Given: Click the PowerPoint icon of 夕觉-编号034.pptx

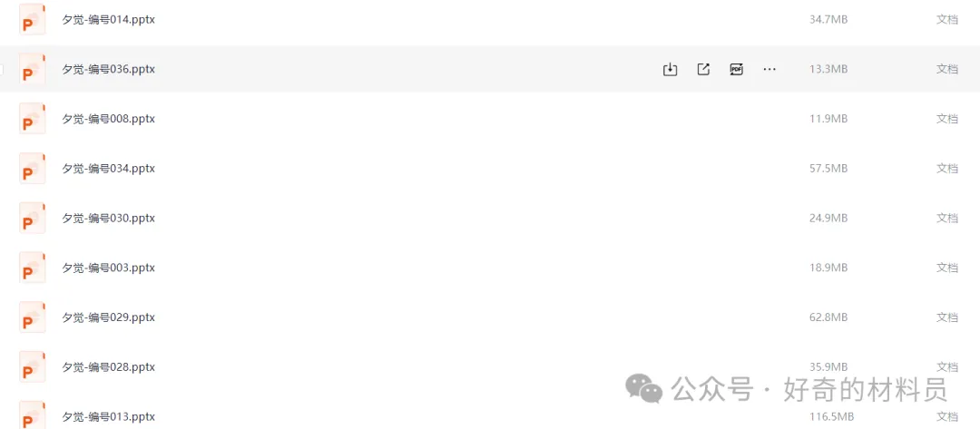Looking at the screenshot, I should click(x=33, y=169).
